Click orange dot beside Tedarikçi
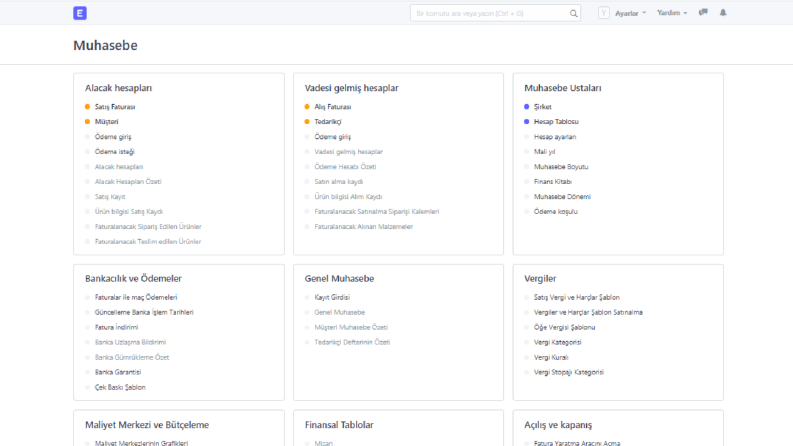 pos(307,121)
